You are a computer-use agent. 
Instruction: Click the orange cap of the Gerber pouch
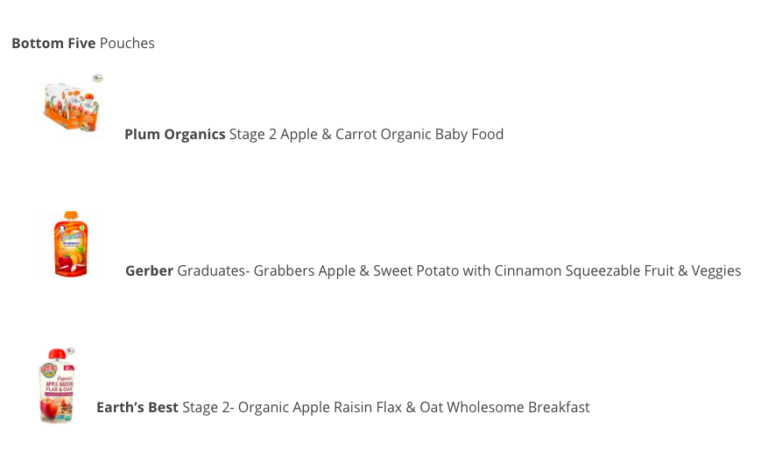click(x=71, y=216)
